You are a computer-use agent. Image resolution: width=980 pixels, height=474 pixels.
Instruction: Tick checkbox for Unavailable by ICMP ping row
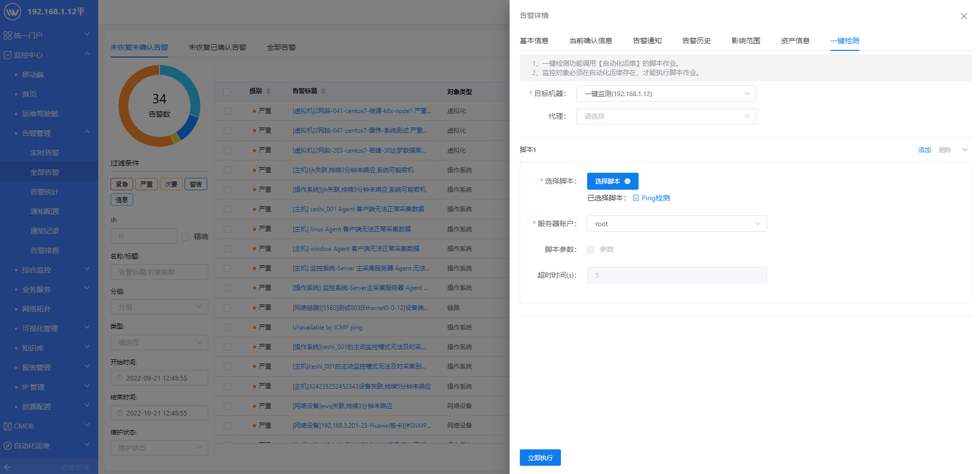click(x=227, y=327)
